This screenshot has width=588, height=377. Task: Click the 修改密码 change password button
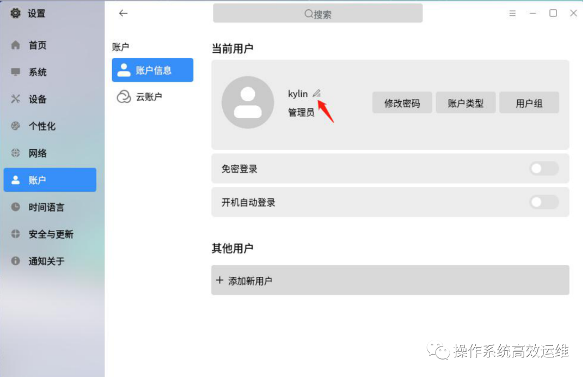click(402, 102)
